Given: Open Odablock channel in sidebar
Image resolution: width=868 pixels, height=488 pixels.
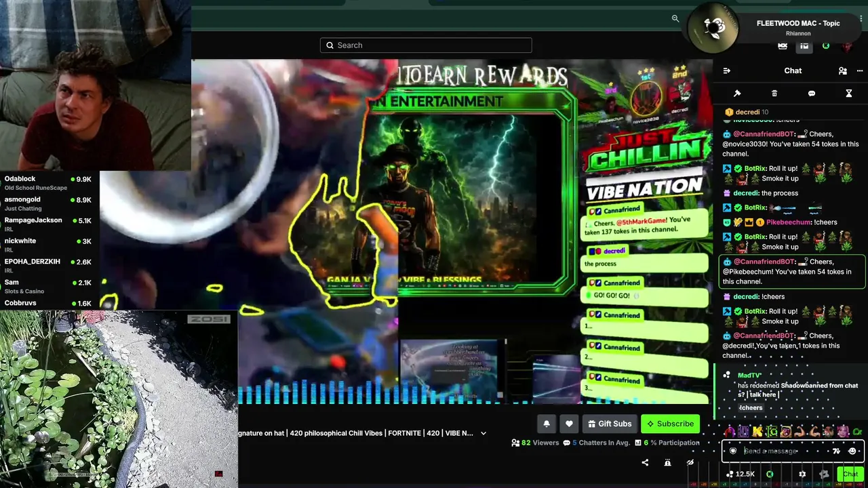Looking at the screenshot, I should 48,183.
